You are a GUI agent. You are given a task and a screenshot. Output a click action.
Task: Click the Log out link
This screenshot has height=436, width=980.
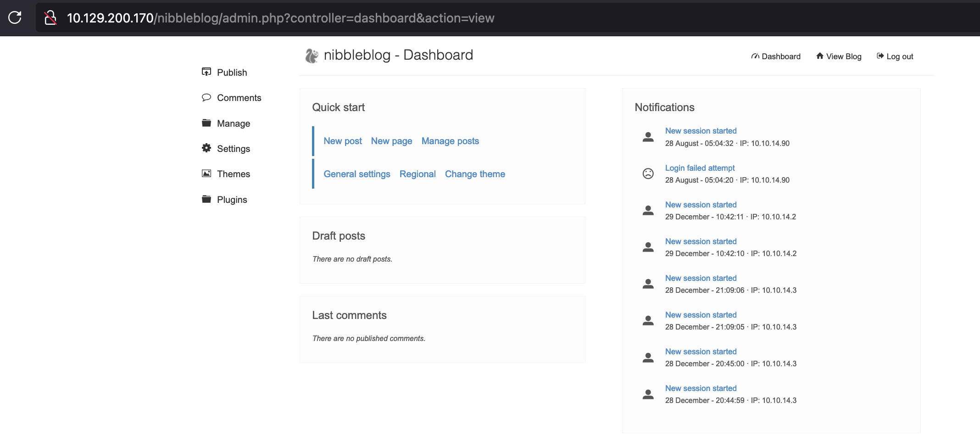900,56
